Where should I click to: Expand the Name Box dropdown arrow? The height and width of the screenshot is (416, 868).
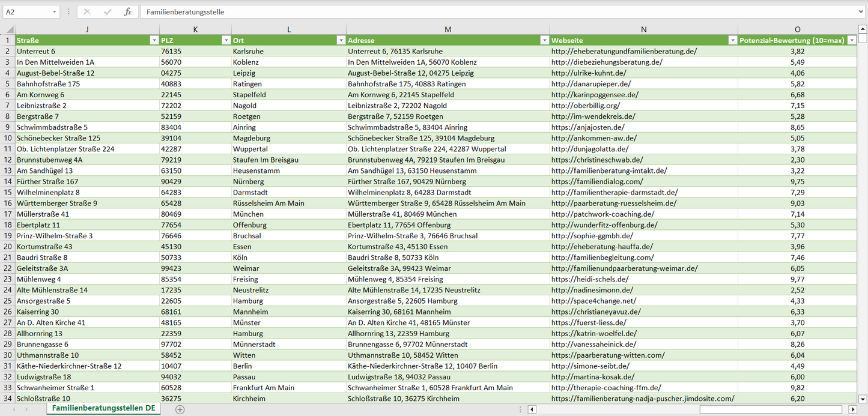pos(55,12)
